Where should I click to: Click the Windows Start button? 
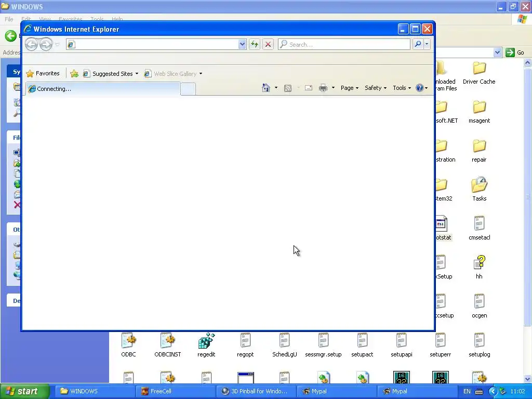tap(24, 391)
